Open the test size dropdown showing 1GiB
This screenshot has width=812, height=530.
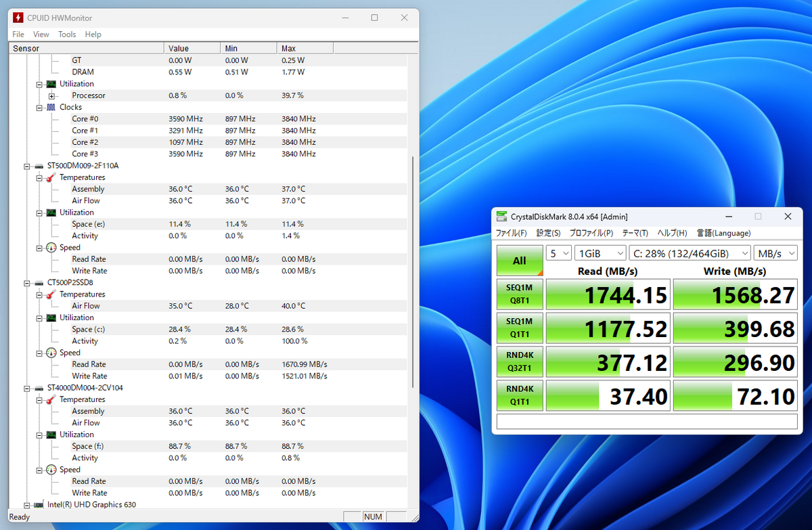point(601,253)
